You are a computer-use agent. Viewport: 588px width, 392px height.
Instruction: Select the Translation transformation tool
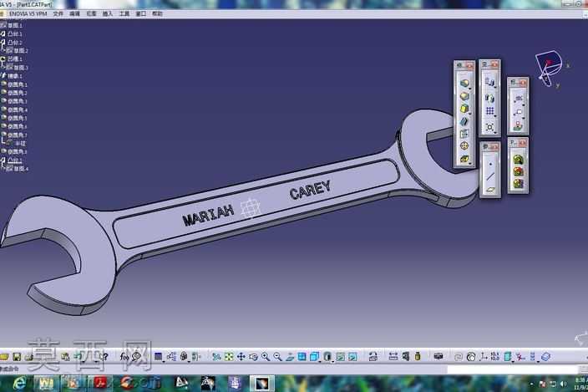489,81
